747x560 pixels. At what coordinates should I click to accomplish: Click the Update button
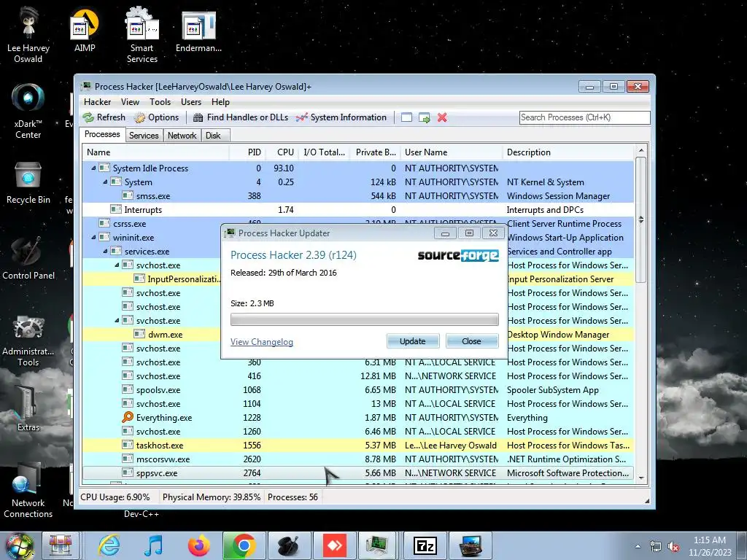tap(413, 341)
